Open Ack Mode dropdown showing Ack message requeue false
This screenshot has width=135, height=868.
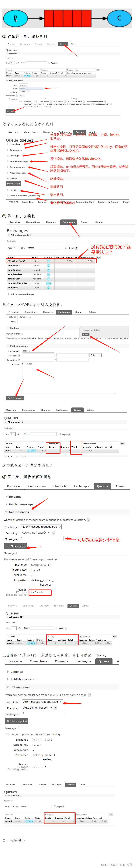(x=42, y=702)
